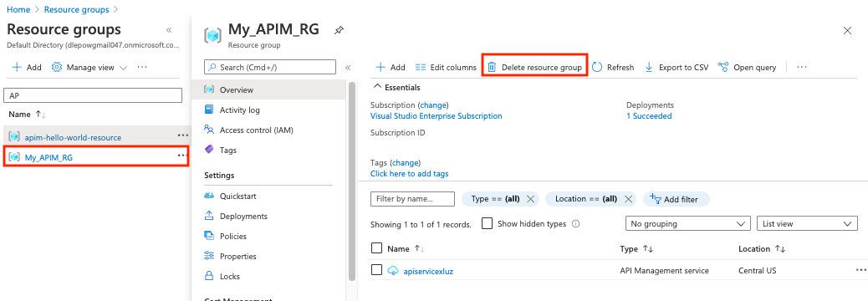868x301 pixels.
Task: Open Visual Studio Enterprise Subscription link
Action: coord(437,116)
